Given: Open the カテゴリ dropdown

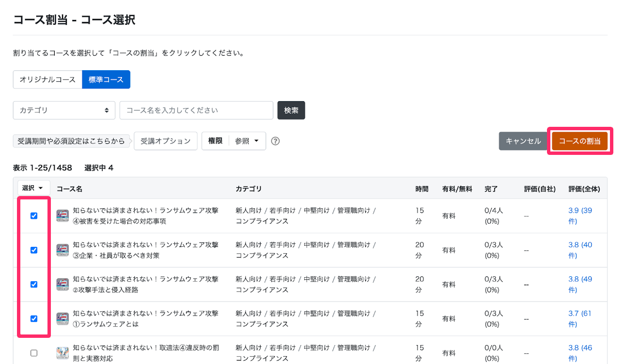Looking at the screenshot, I should (64, 110).
